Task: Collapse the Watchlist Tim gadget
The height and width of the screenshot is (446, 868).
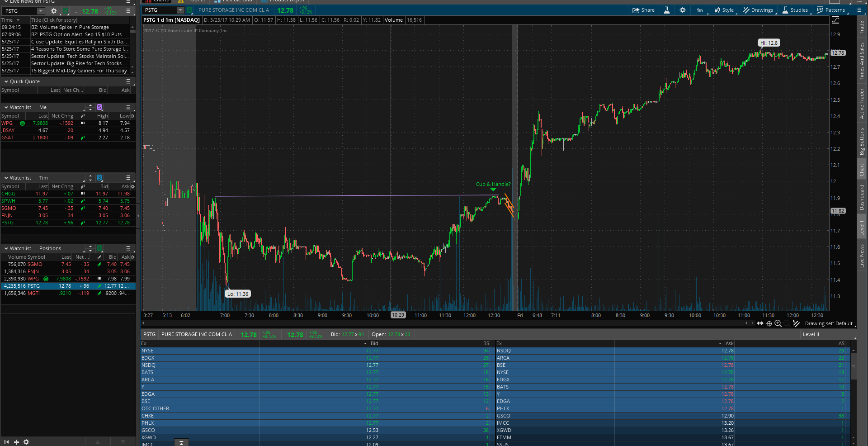Action: (x=6, y=178)
